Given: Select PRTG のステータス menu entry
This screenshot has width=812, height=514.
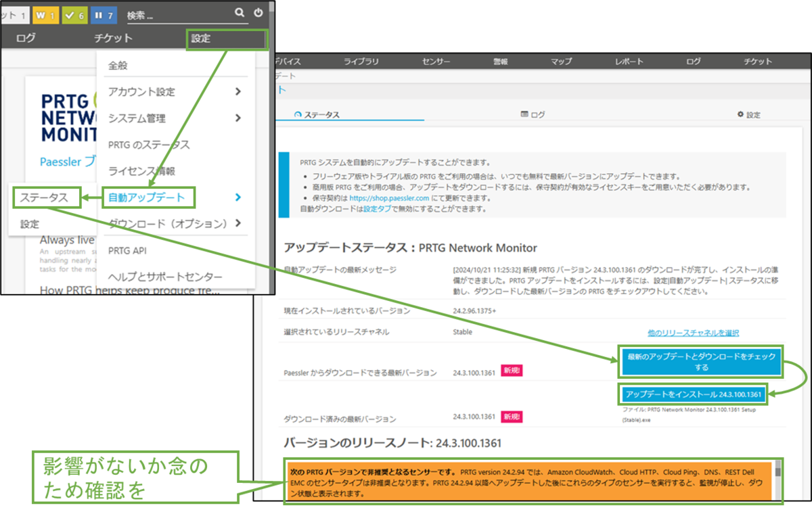Looking at the screenshot, I should 149,145.
